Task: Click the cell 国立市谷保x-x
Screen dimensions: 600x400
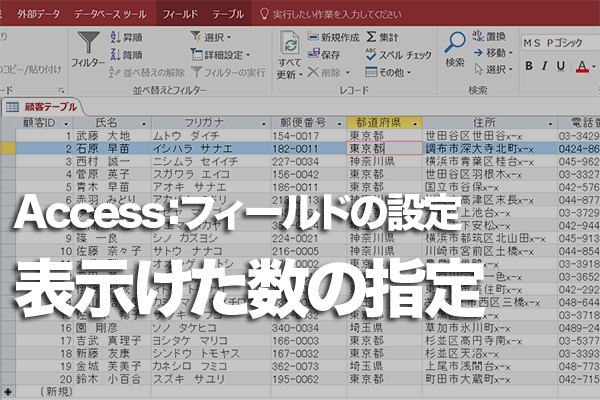Action: pyautogui.click(x=490, y=187)
